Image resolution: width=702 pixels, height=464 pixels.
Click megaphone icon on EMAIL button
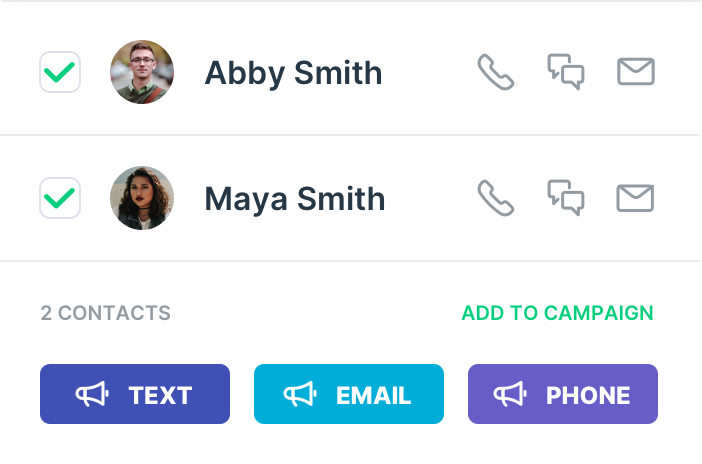301,395
